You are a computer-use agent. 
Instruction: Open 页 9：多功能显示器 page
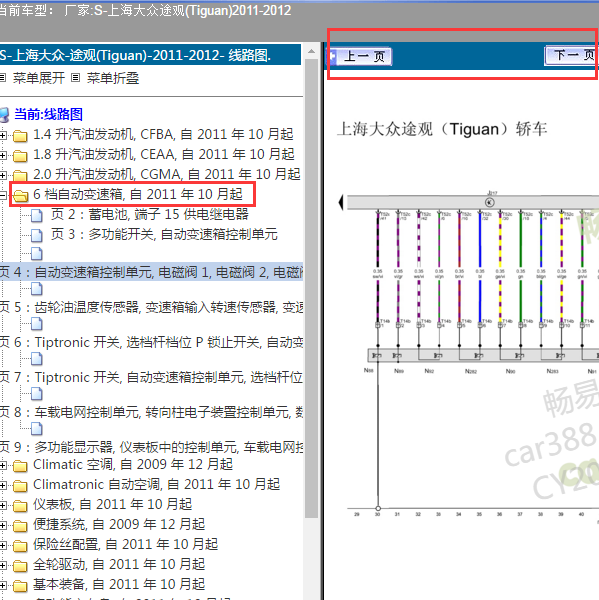(152, 447)
